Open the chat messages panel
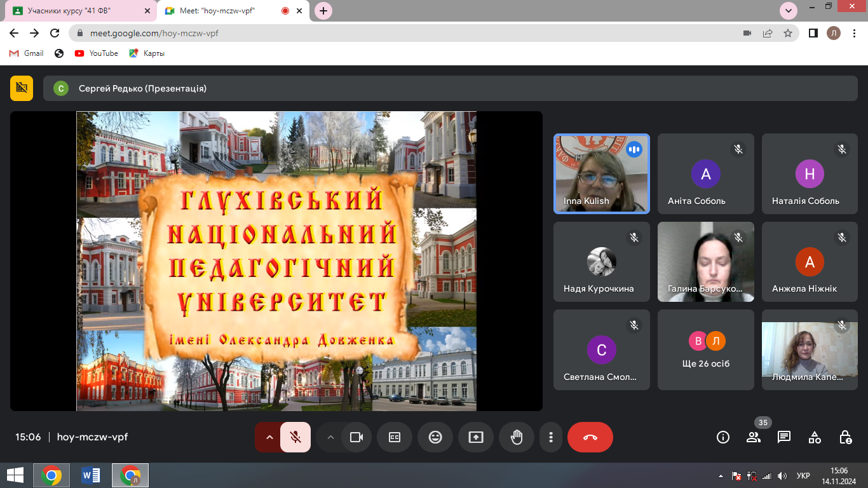Screen dimensions: 868x488 784,437
